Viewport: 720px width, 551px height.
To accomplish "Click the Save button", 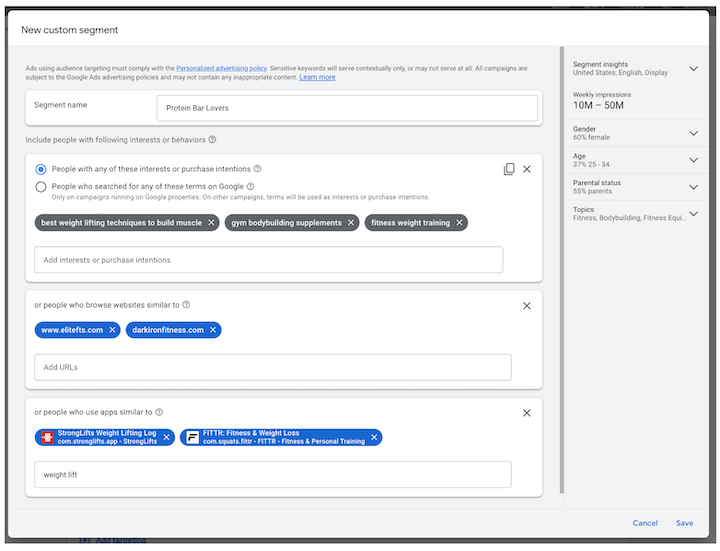I will [x=684, y=523].
